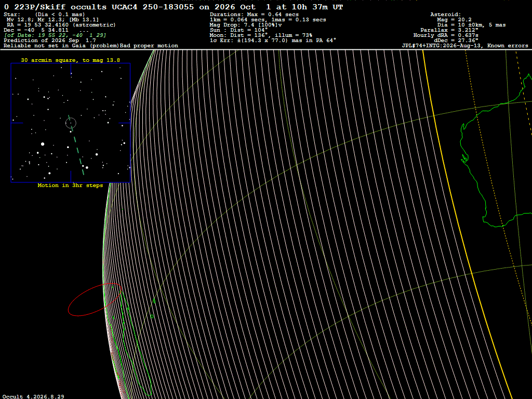Click the 'Prediction of 2026 Sep 1.7' line
This screenshot has width=532, height=399.
[49, 41]
